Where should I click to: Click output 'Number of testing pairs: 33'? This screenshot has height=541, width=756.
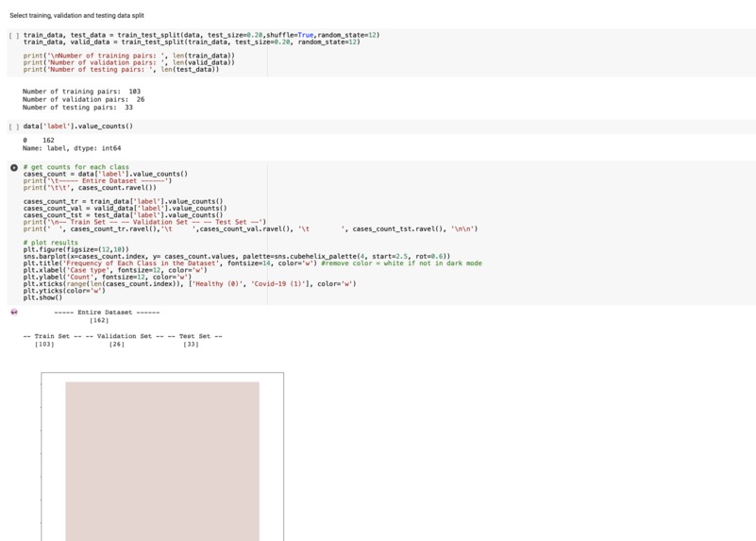[77, 107]
